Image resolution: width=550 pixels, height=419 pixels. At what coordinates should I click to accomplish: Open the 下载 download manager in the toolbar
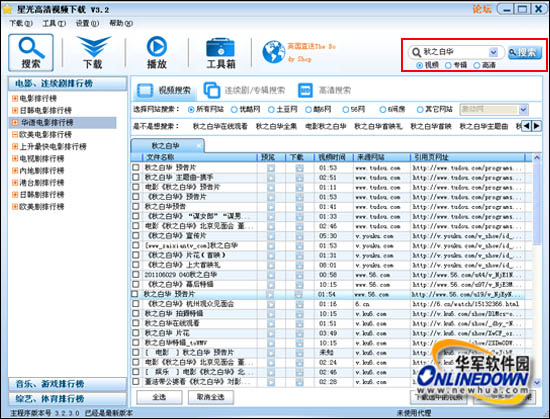pyautogui.click(x=93, y=53)
